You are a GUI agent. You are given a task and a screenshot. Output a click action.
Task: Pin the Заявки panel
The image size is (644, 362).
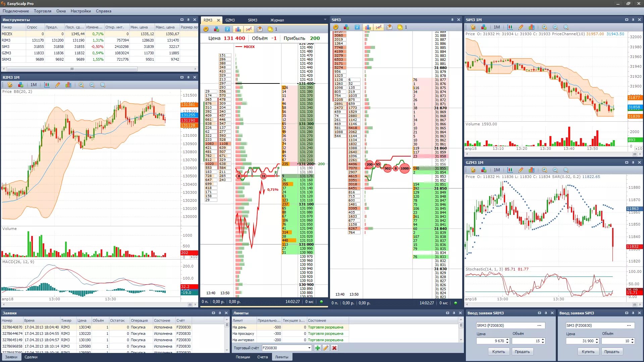(220, 313)
